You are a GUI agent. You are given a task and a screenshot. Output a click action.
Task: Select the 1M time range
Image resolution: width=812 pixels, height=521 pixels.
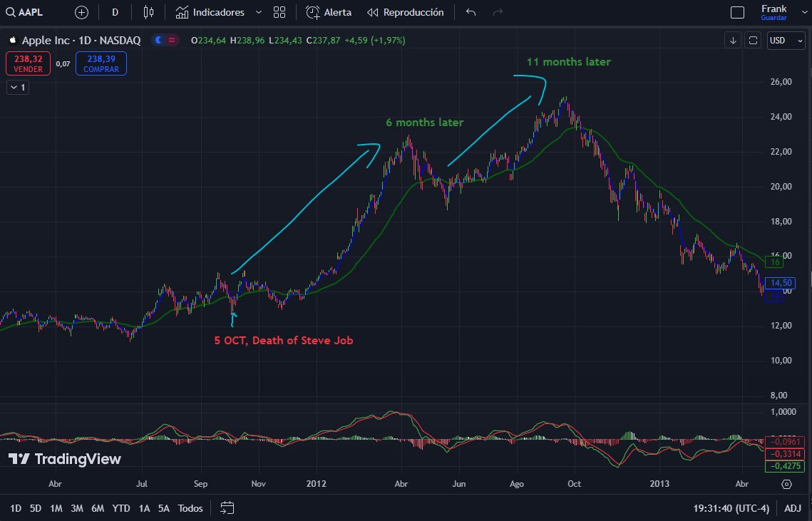point(56,508)
